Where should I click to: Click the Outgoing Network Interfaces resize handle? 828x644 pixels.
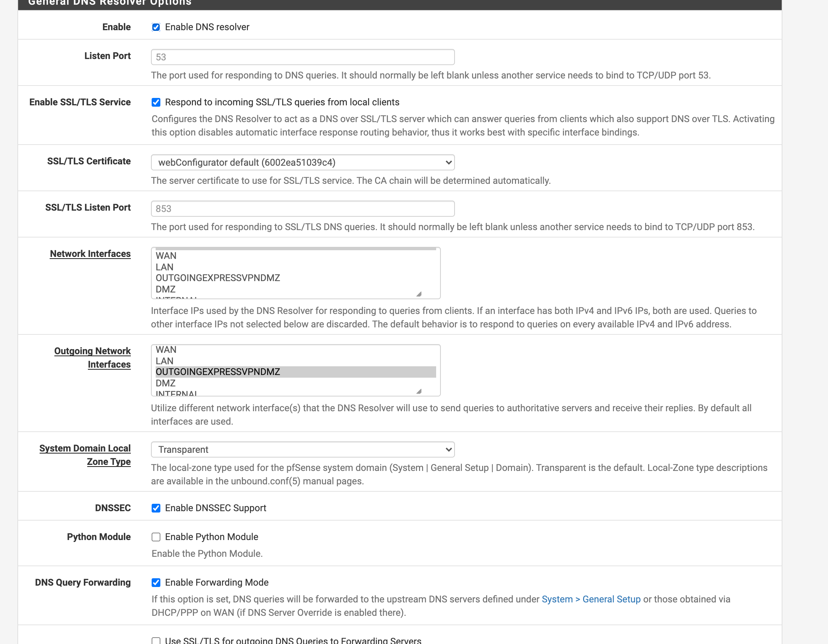tap(419, 391)
